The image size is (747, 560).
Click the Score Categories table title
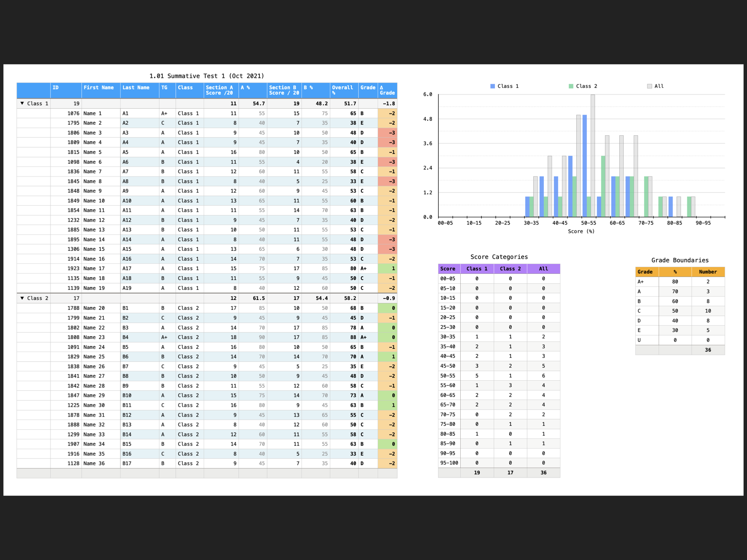[x=499, y=257]
